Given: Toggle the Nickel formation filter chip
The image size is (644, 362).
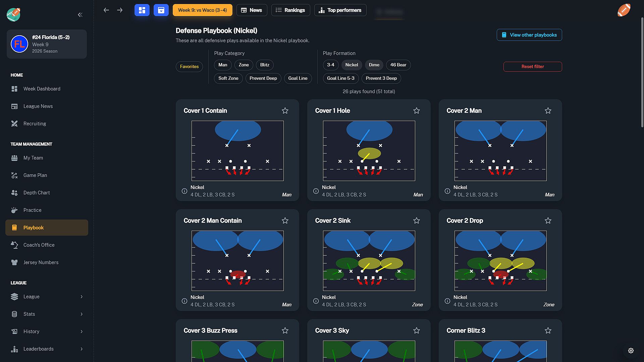Looking at the screenshot, I should click(x=352, y=65).
